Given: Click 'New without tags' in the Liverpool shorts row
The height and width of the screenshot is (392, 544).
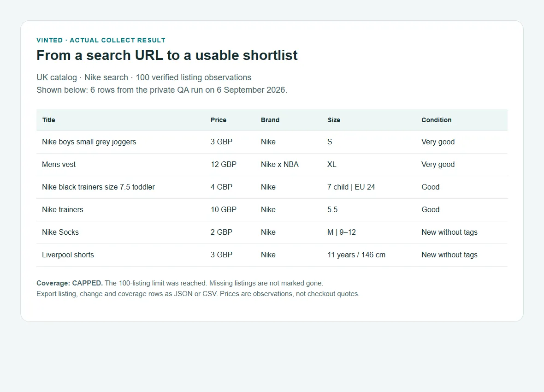Looking at the screenshot, I should [x=449, y=255].
